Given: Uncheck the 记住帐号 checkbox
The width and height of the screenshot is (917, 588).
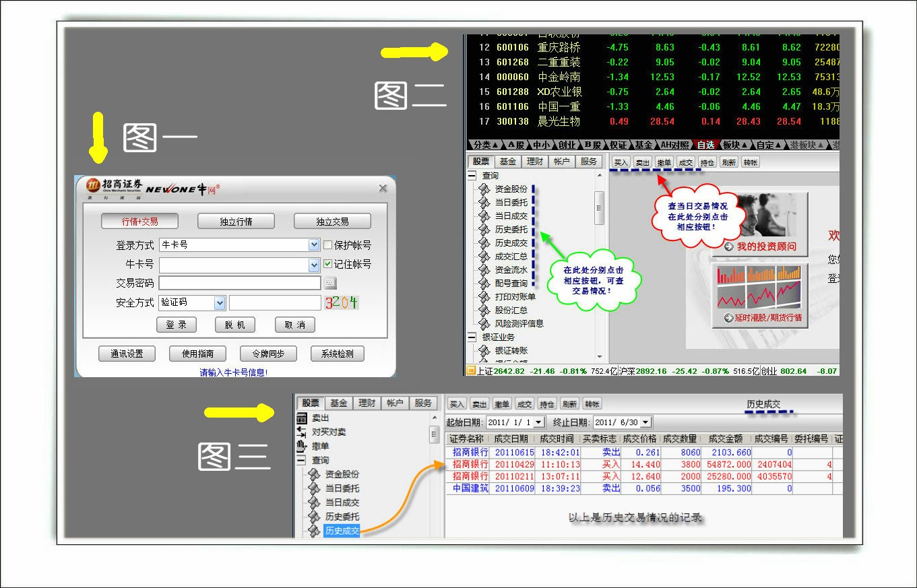Looking at the screenshot, I should [x=328, y=264].
